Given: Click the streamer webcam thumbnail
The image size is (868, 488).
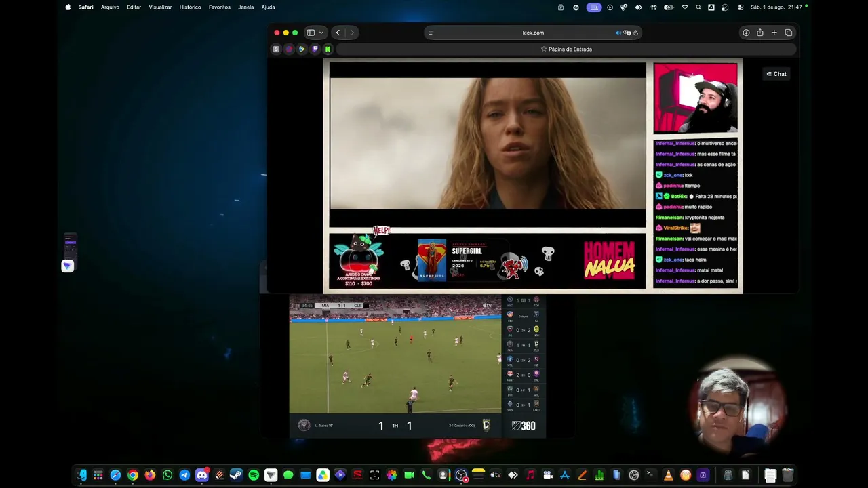Looking at the screenshot, I should coord(695,99).
